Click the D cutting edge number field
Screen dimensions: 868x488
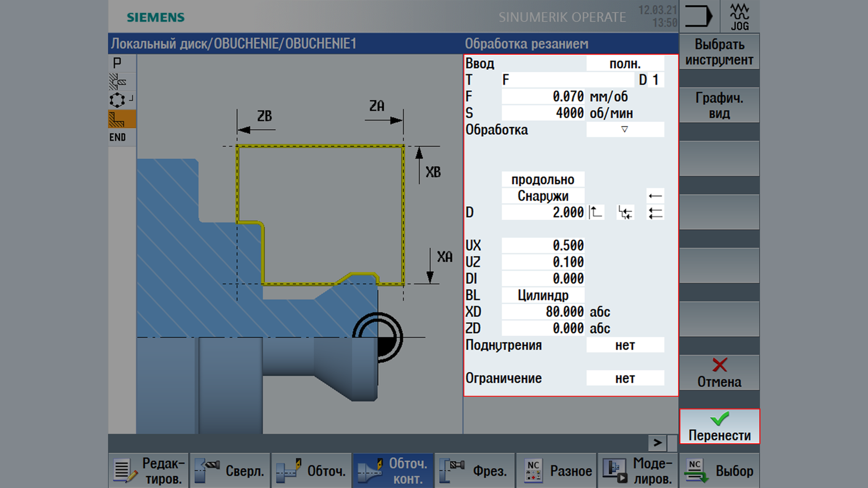[656, 80]
